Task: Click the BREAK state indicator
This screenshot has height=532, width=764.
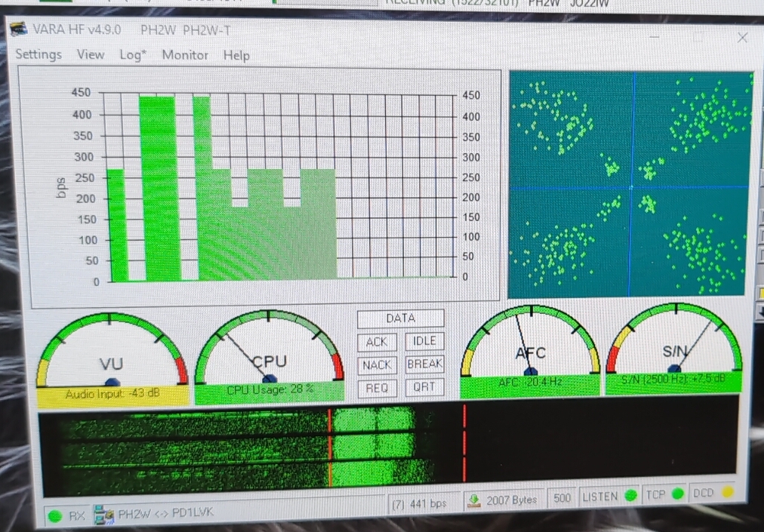Action: 424,364
